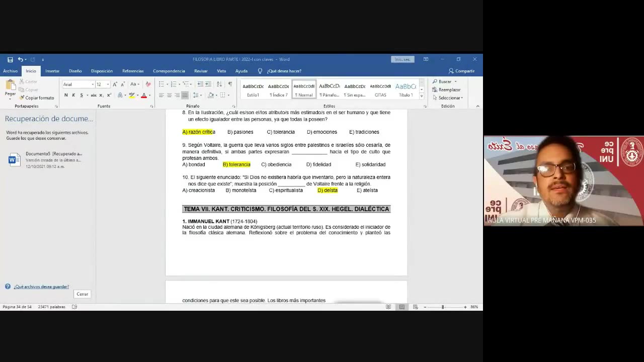The image size is (644, 362).
Task: Apply a numbered list
Action: click(x=174, y=84)
